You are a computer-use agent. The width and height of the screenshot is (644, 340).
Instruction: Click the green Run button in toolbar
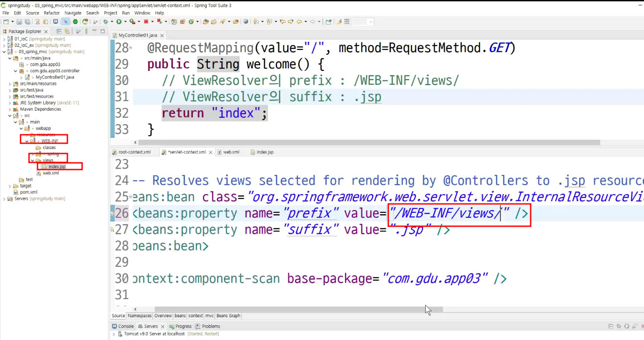[119, 21]
